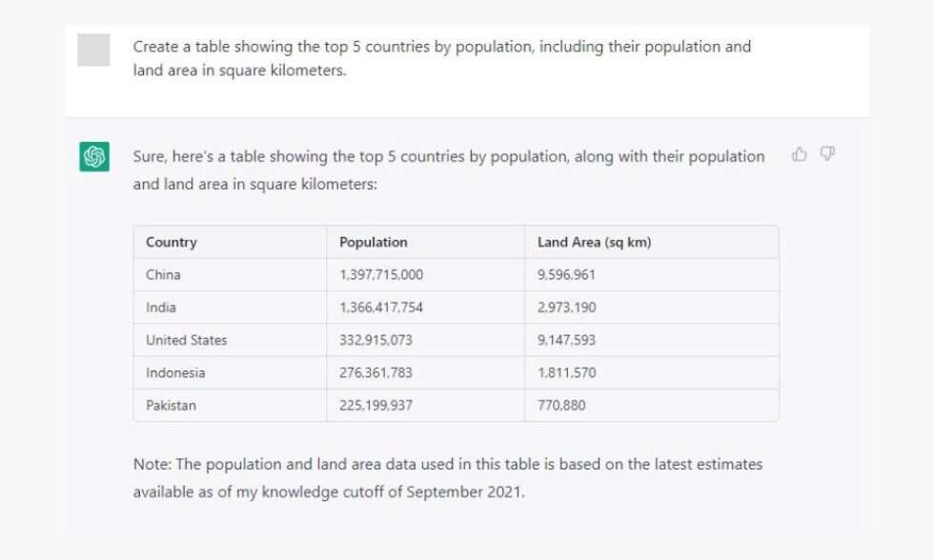
Task: Click Pakistan's land area value 770,880
Action: point(561,405)
